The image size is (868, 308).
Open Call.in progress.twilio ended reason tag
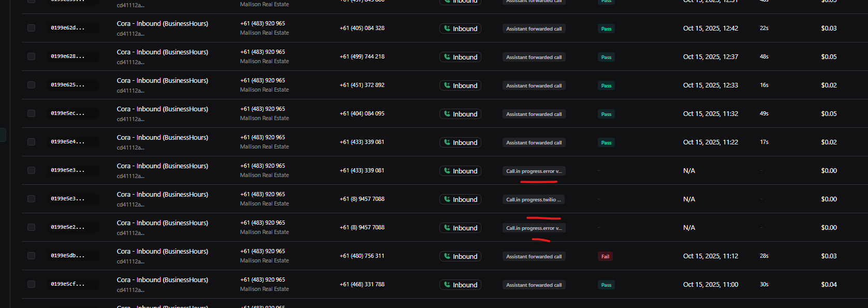534,199
